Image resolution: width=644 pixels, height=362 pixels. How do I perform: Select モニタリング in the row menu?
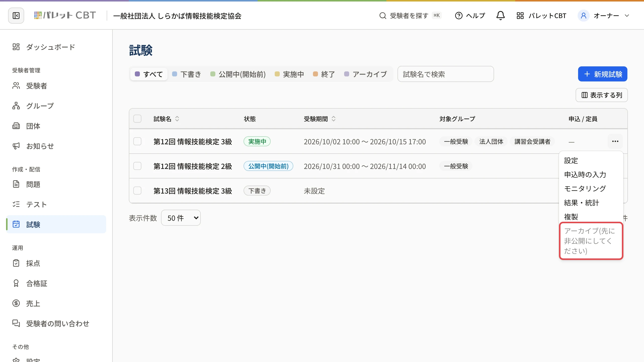[x=591, y=189]
